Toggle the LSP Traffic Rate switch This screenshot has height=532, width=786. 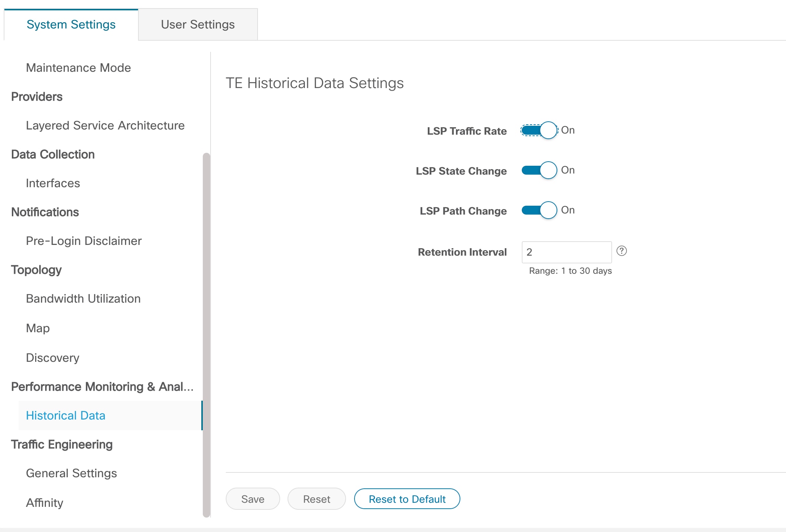[x=539, y=130]
